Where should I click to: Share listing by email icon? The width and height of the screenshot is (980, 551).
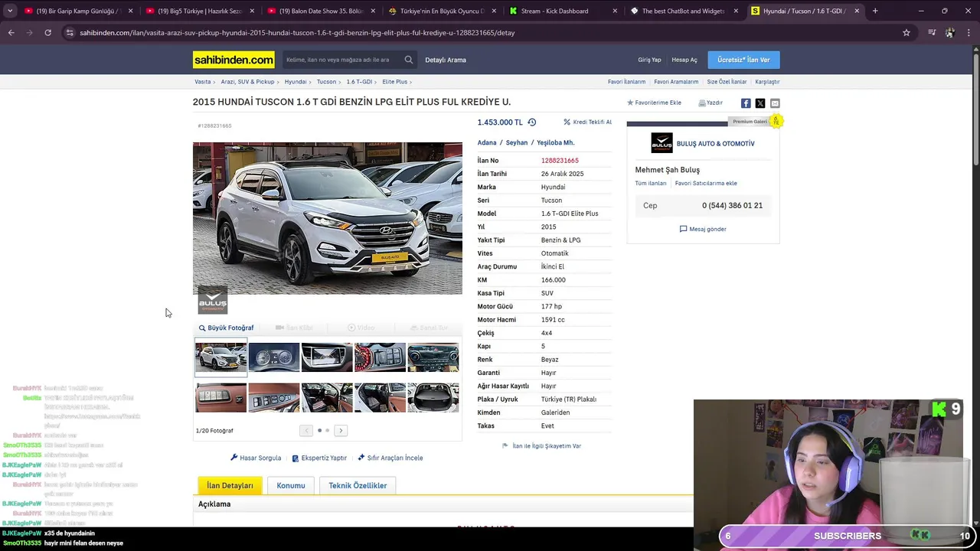(x=775, y=103)
